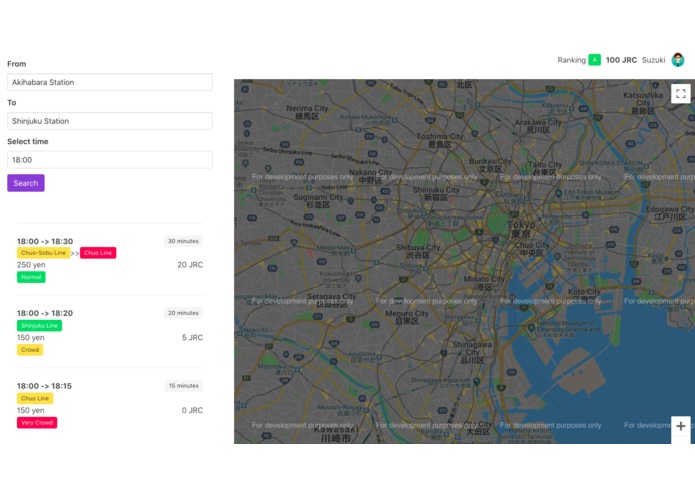Select the 18:00 -> 18:15 route

(110, 404)
